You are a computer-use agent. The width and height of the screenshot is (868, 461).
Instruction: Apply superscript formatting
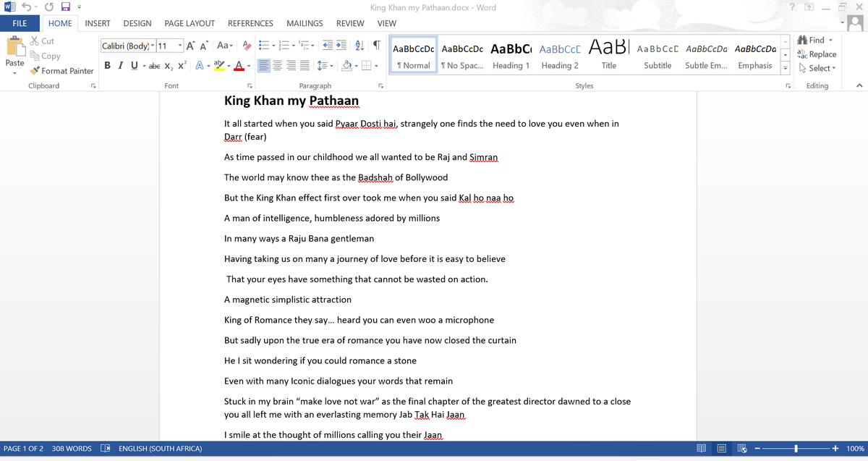pos(182,66)
